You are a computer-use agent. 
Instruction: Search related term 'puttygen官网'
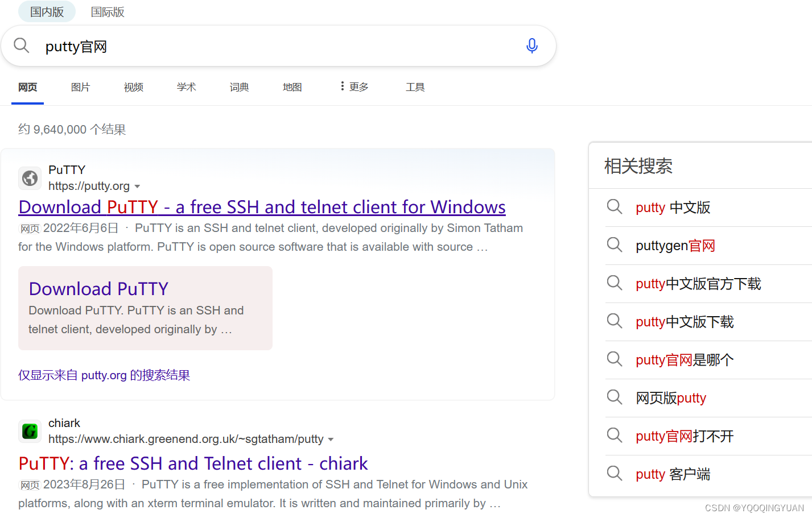click(675, 246)
